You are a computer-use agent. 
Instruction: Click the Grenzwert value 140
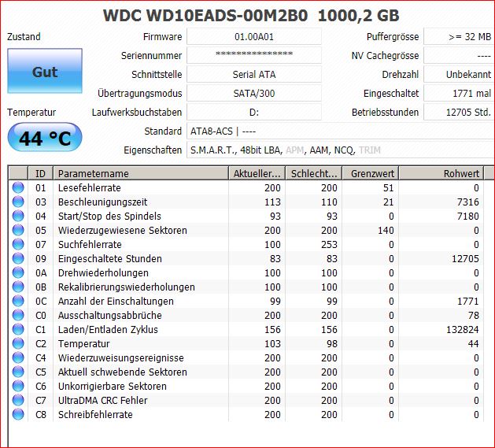click(386, 231)
